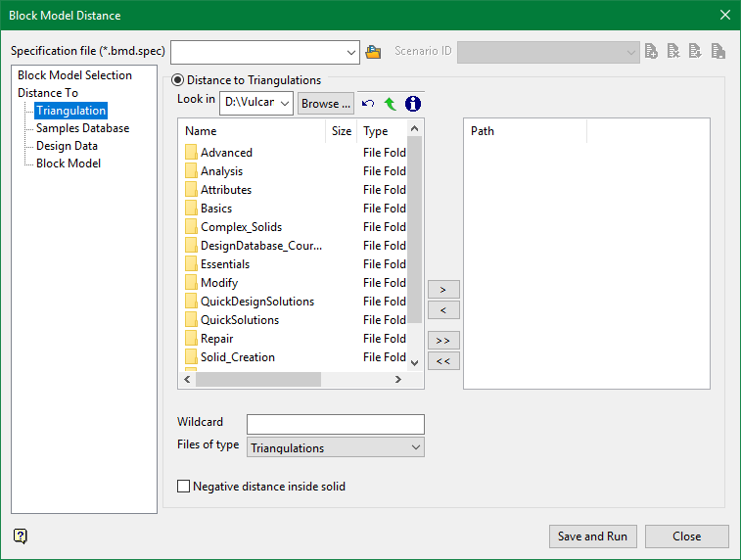Select Samples Database in the tree

(82, 128)
